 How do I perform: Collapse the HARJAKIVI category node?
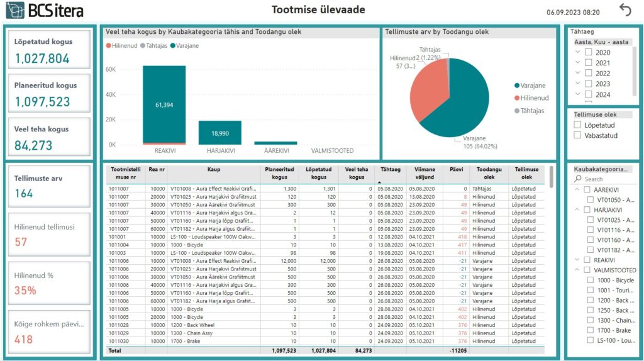click(x=577, y=209)
